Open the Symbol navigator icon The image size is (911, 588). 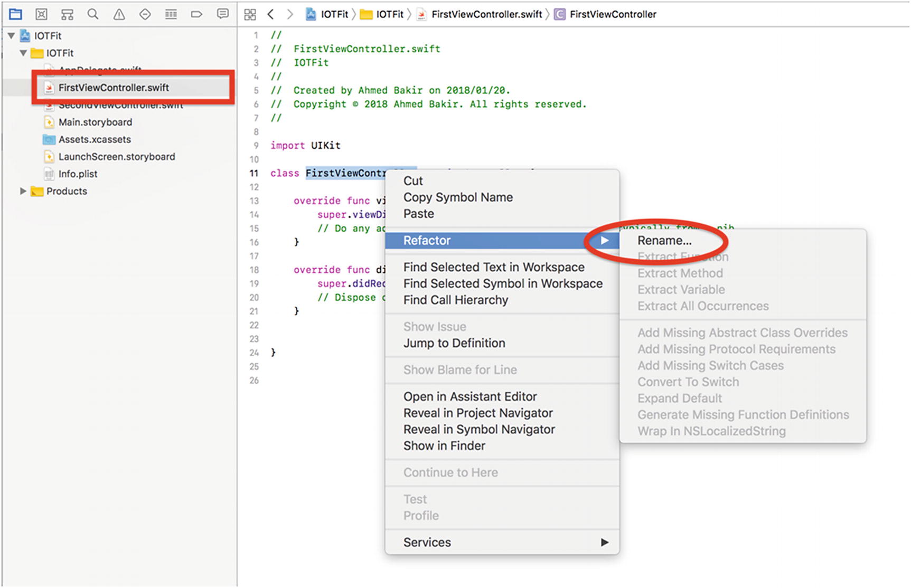pyautogui.click(x=67, y=14)
